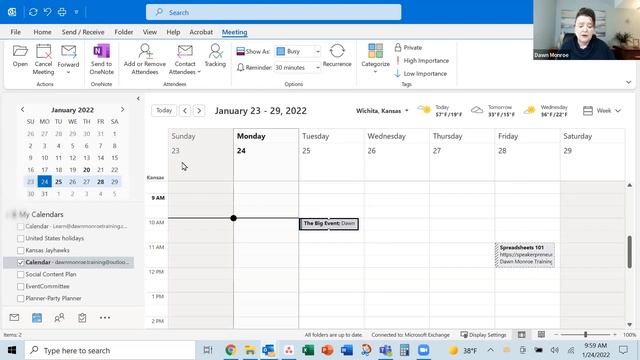Open the selected meeting with Open icon
This screenshot has width=640, height=360.
(20, 56)
